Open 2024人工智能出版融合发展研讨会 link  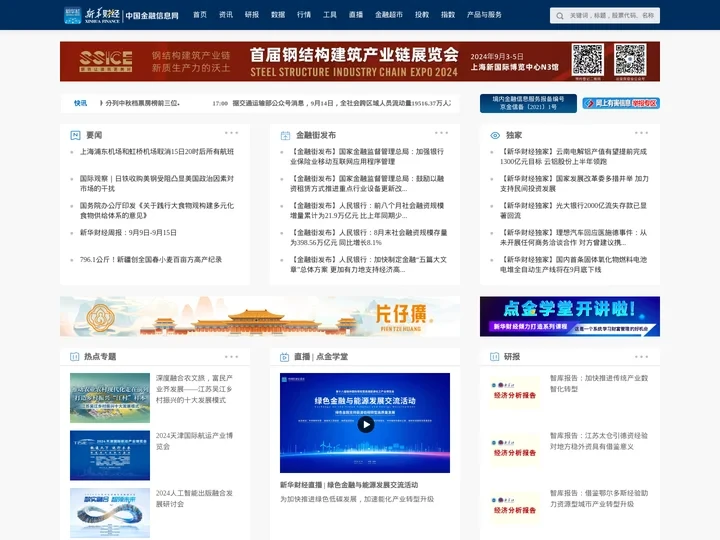[x=194, y=498]
